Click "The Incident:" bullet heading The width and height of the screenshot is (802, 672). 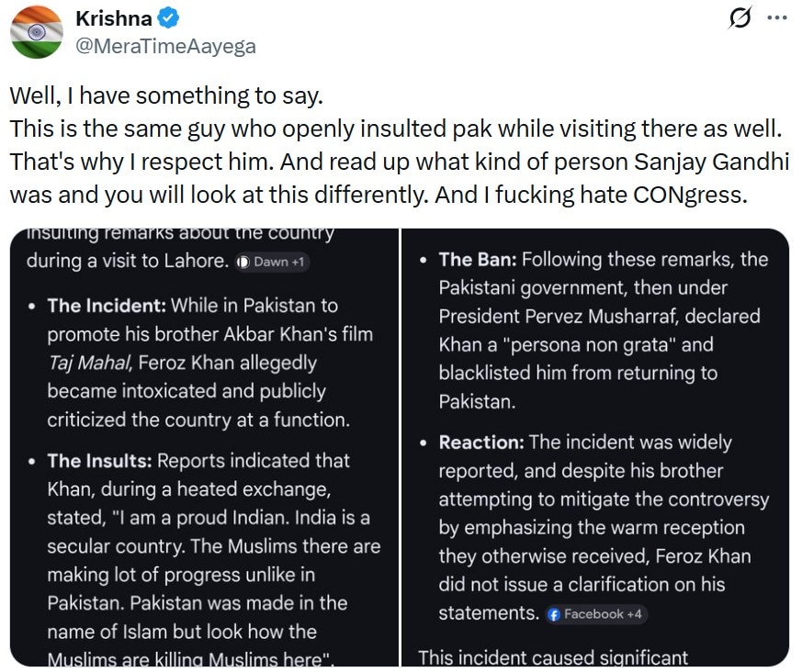(107, 306)
